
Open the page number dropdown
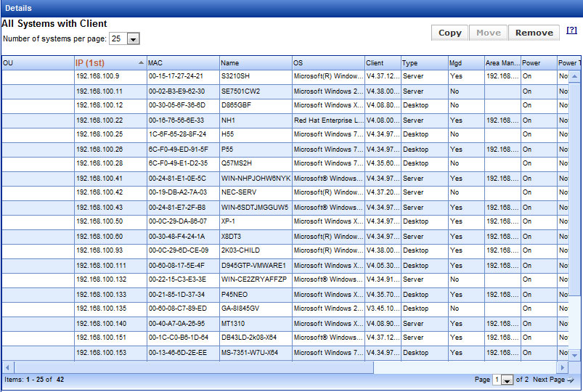[x=506, y=380]
